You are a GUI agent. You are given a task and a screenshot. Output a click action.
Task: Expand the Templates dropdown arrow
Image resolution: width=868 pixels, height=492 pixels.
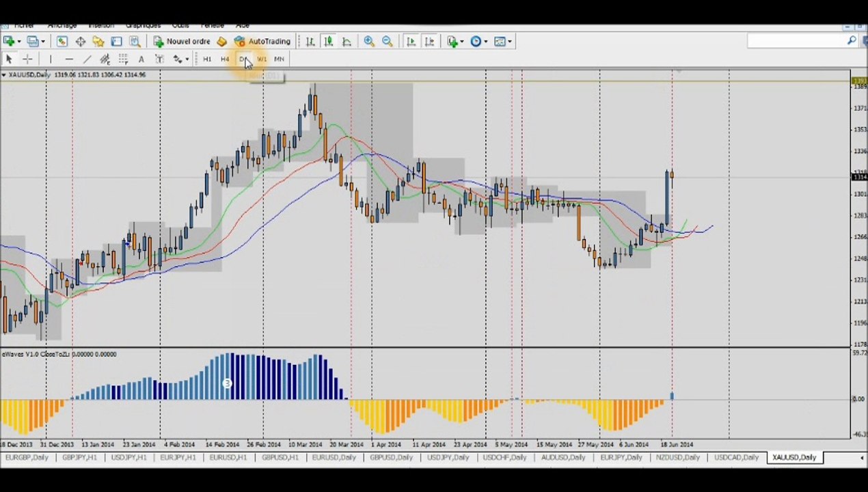coord(509,42)
